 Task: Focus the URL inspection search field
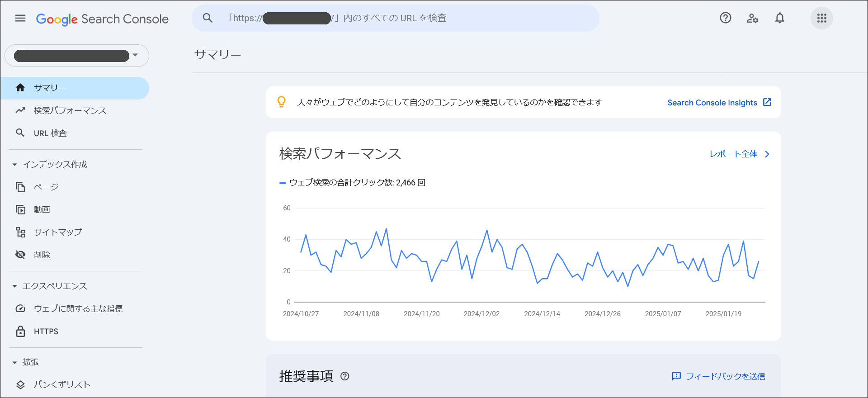click(396, 18)
